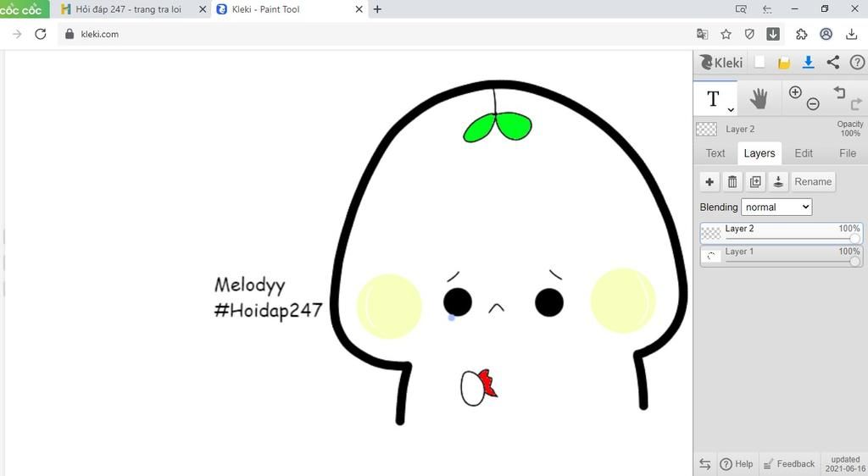
Task: Go forward in browser history
Action: tap(17, 34)
